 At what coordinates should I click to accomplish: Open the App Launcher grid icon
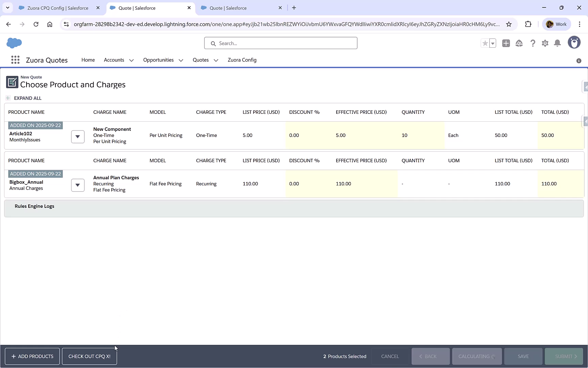(x=15, y=60)
